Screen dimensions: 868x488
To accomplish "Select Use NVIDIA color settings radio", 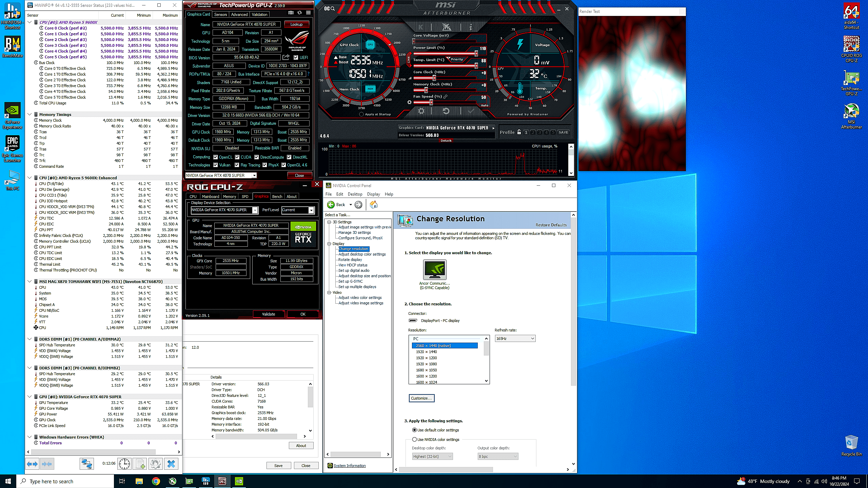I will click(414, 440).
